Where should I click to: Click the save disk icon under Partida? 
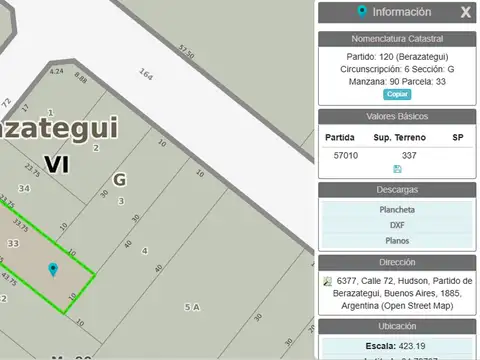tap(397, 169)
